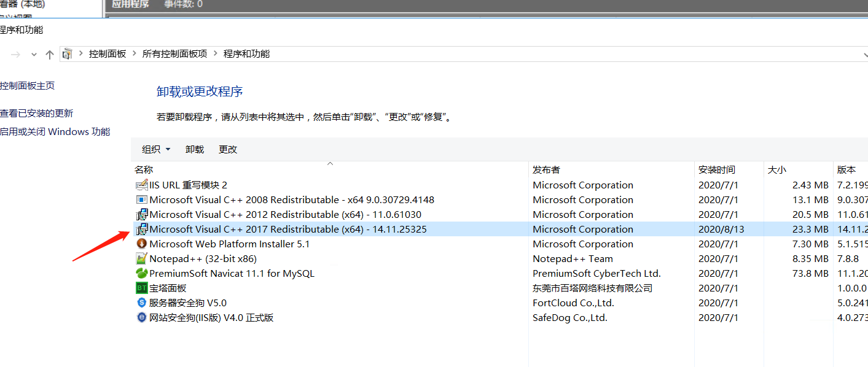Click the 更改 toolbar button
This screenshot has height=367, width=868.
(228, 149)
